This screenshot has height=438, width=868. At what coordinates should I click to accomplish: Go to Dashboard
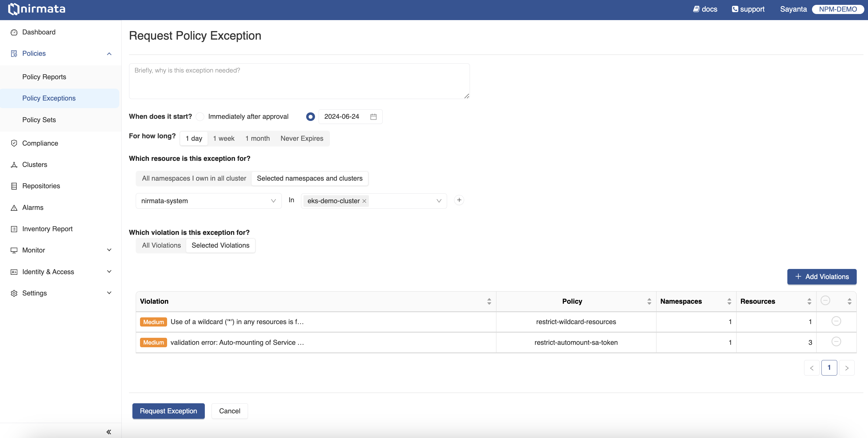pyautogui.click(x=39, y=32)
